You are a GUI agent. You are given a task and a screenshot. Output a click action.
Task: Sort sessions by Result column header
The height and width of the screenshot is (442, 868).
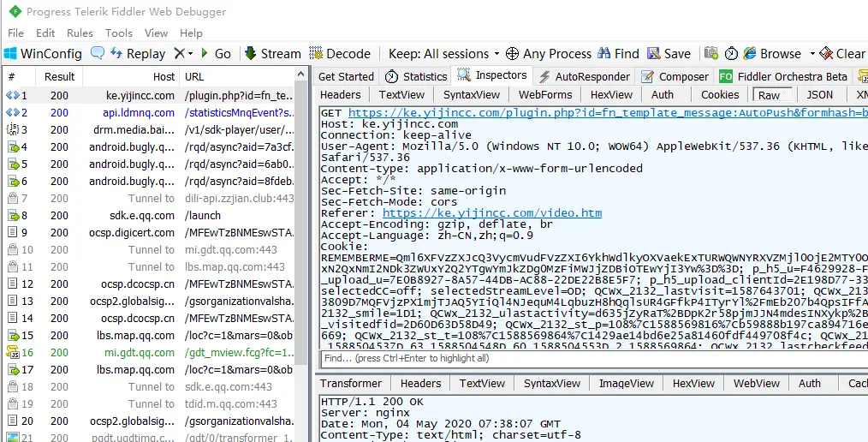click(x=59, y=76)
